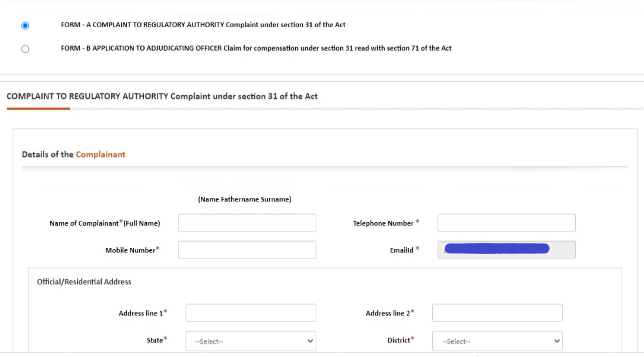Image resolution: width=644 pixels, height=357 pixels.
Task: Click the Telephone Number input field
Action: 506,223
